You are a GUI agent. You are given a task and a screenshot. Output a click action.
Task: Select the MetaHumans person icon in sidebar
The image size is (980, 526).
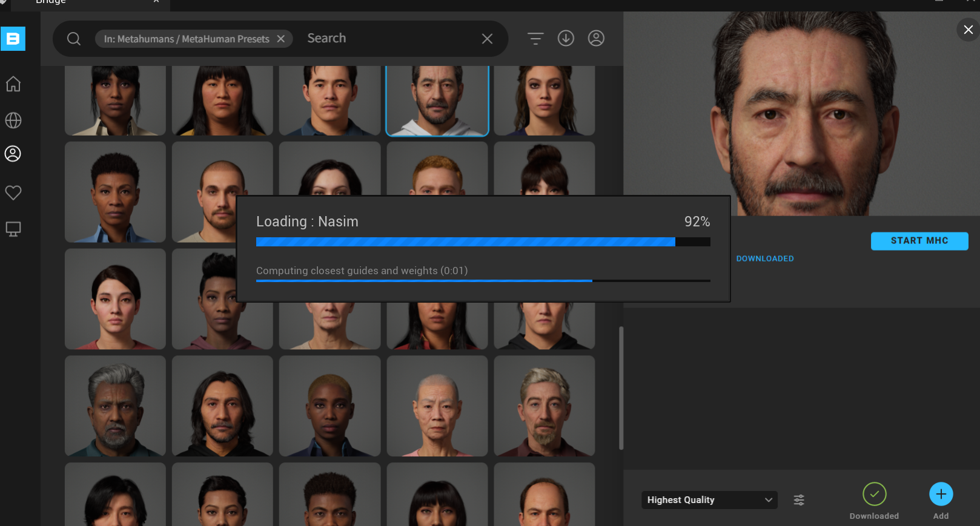[13, 154]
